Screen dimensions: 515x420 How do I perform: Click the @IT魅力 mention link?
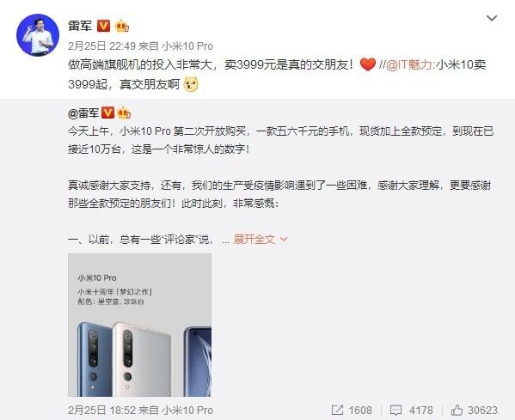408,64
